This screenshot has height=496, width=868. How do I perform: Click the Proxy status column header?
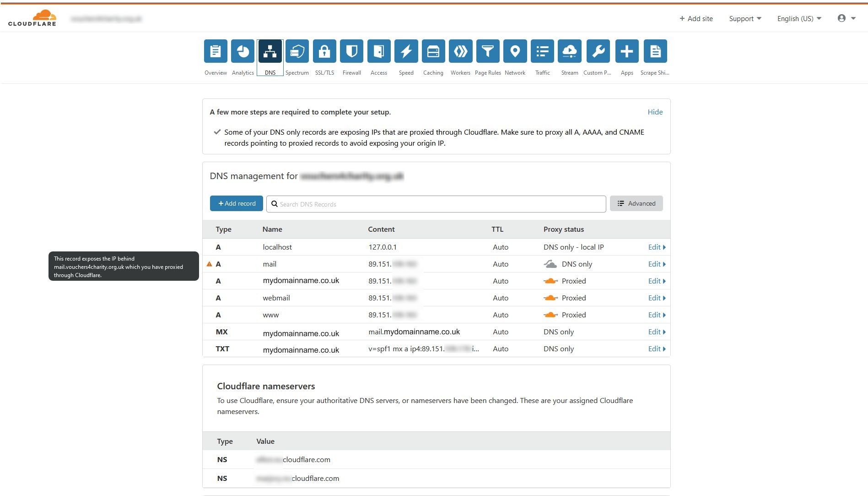(x=564, y=229)
